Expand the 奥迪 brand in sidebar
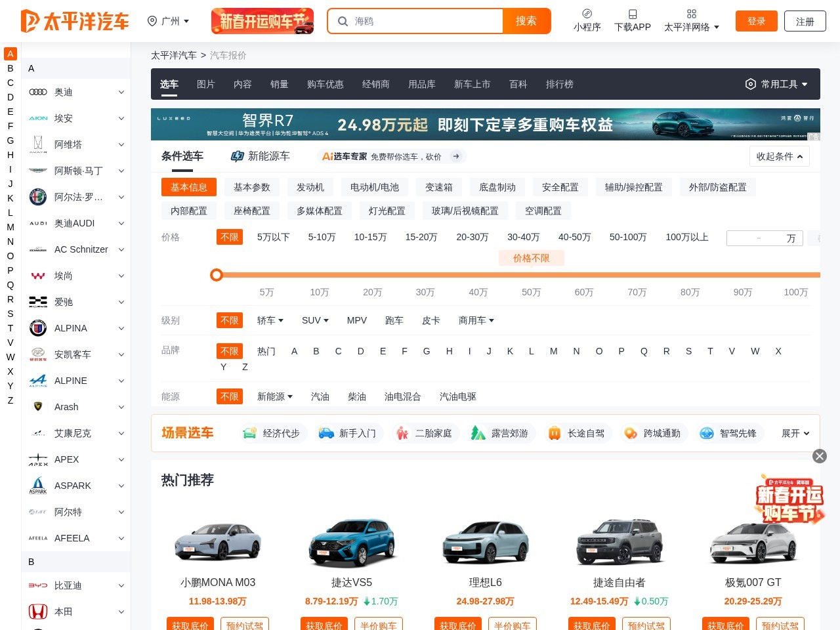 coord(121,92)
